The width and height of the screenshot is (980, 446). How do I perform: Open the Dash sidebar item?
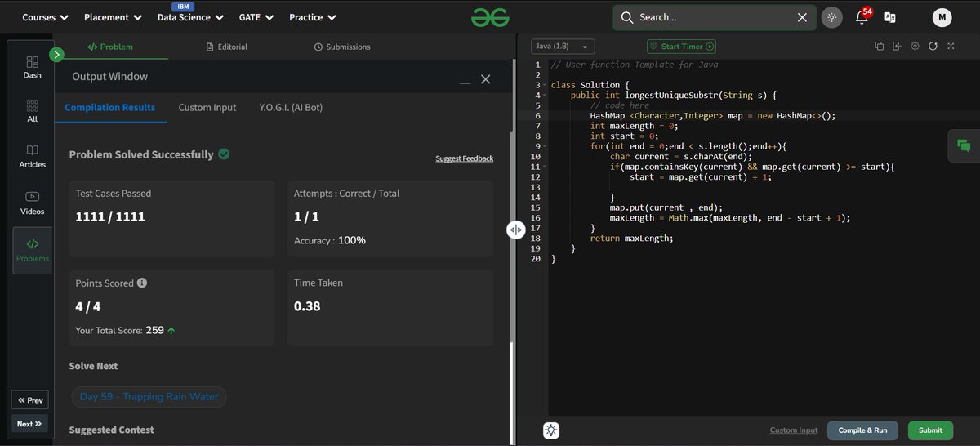click(x=32, y=67)
